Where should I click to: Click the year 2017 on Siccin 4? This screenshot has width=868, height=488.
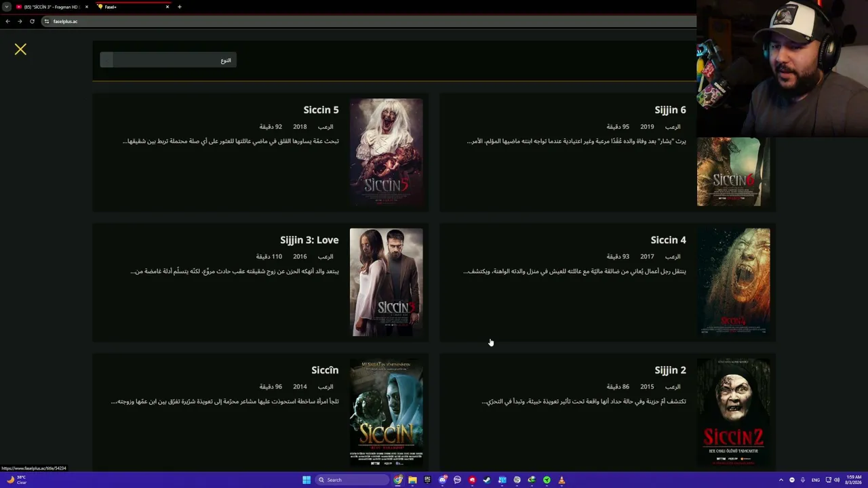click(647, 257)
